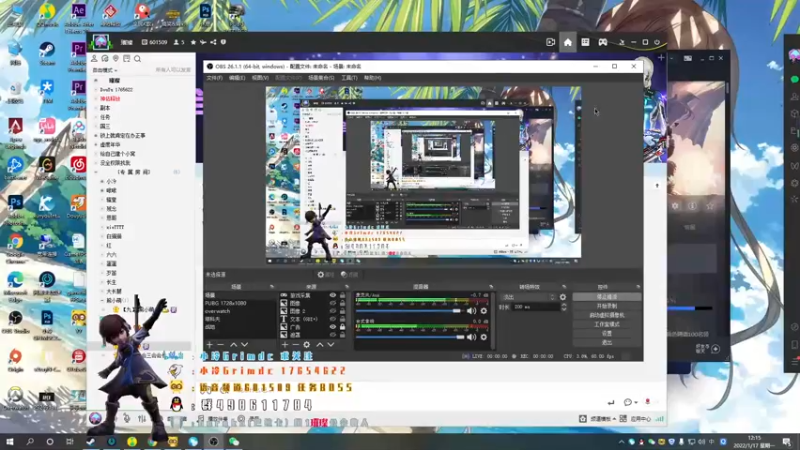Viewport: 800px width, 450px height.
Task: Show hidden system tray icons chevron
Action: point(621,442)
